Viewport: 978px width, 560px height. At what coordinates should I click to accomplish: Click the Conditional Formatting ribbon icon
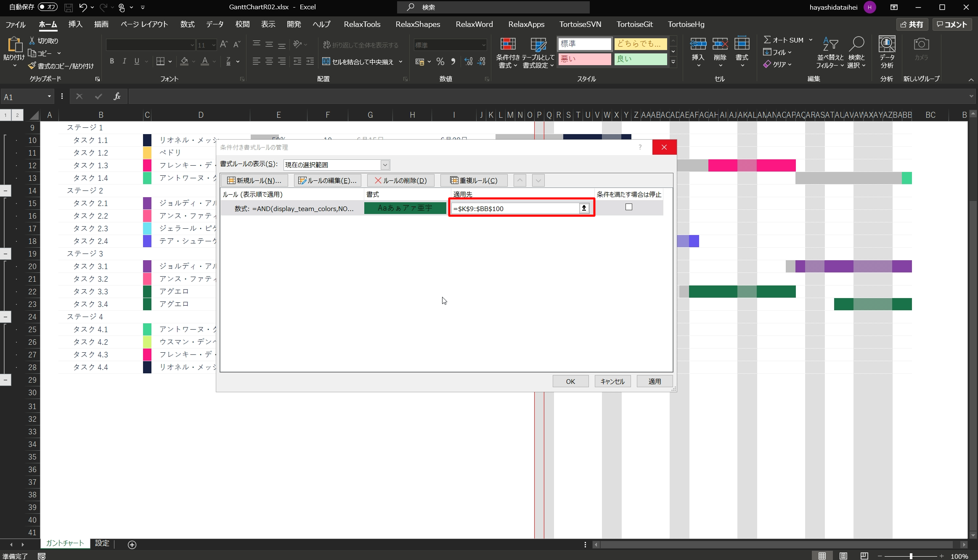point(507,45)
